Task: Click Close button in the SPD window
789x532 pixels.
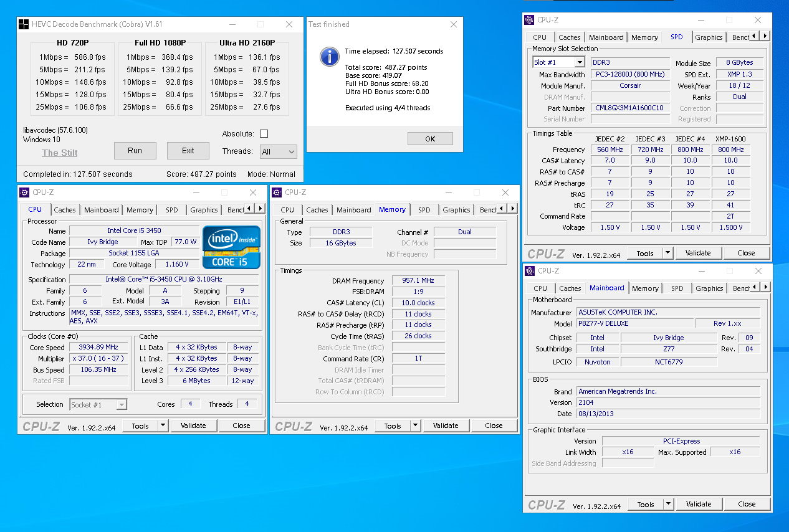Action: tap(746, 253)
